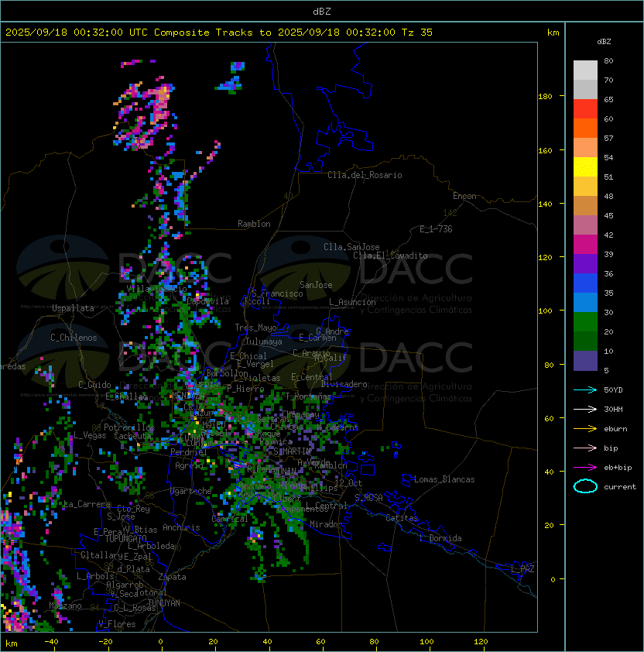Image resolution: width=644 pixels, height=652 pixels.
Task: Click the 'C_Chilenos' map label
Action: [x=74, y=338]
